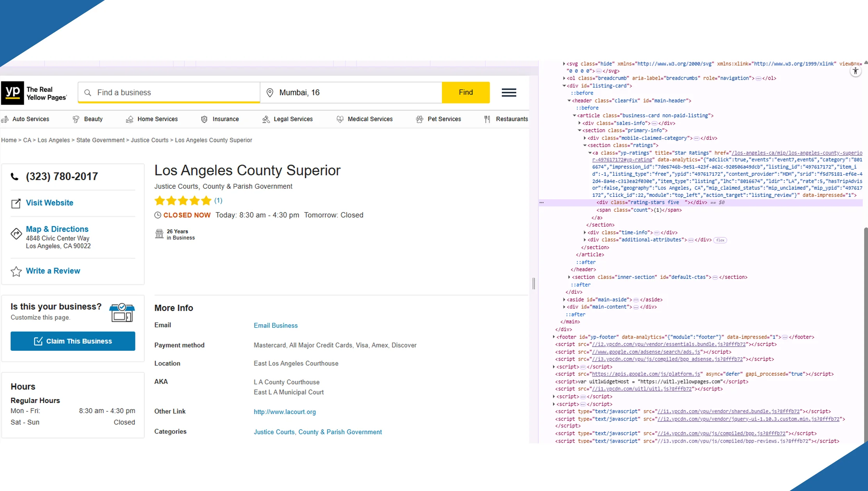Image resolution: width=868 pixels, height=491 pixels.
Task: Click the Years in Business building icon
Action: [159, 234]
